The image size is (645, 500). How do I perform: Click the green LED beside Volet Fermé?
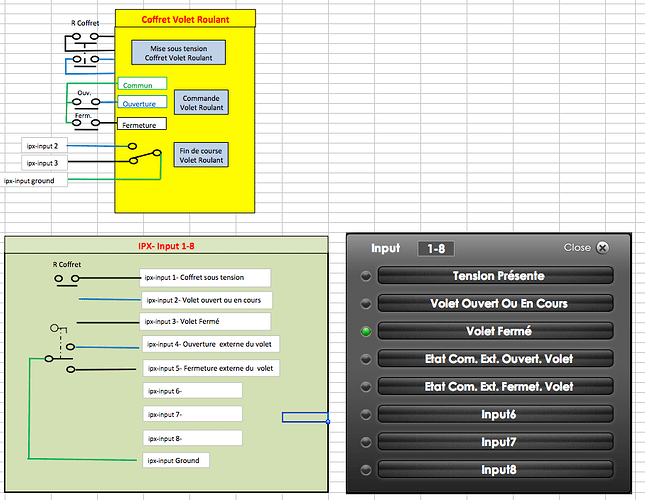point(366,331)
